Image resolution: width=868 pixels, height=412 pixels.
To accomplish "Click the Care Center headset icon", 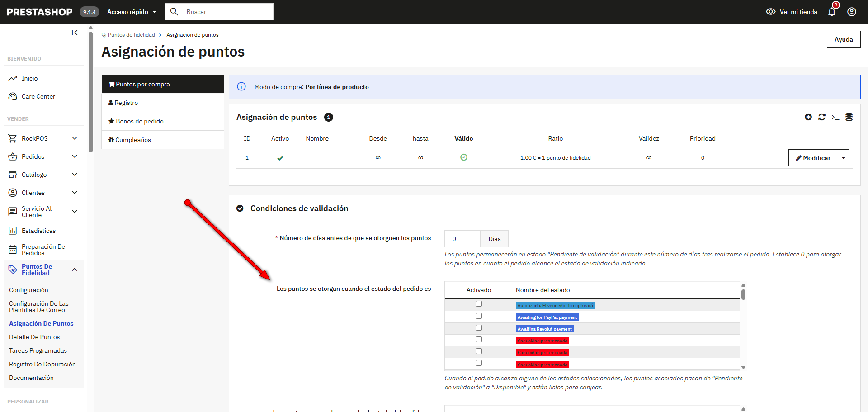I will point(13,96).
